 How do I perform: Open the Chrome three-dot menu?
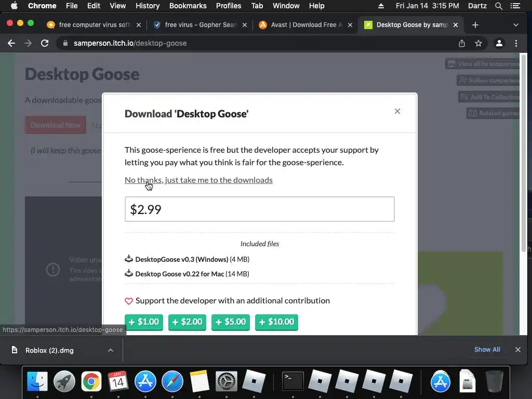point(516,43)
